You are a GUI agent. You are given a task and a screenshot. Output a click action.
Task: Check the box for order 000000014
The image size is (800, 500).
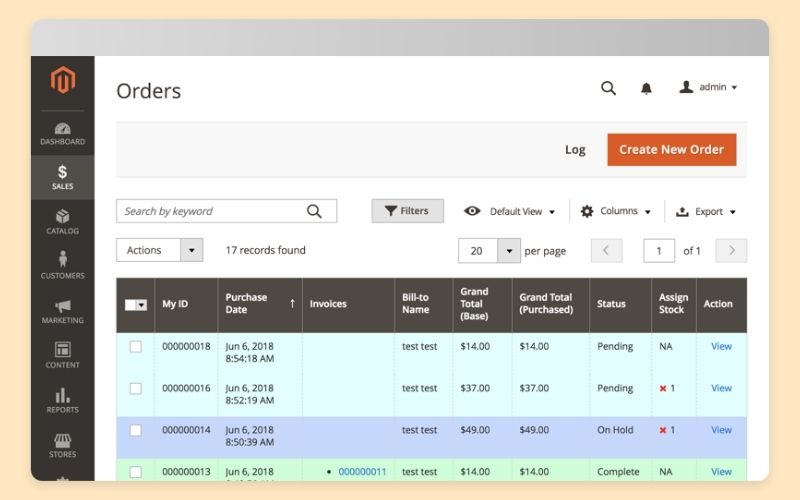tap(136, 431)
